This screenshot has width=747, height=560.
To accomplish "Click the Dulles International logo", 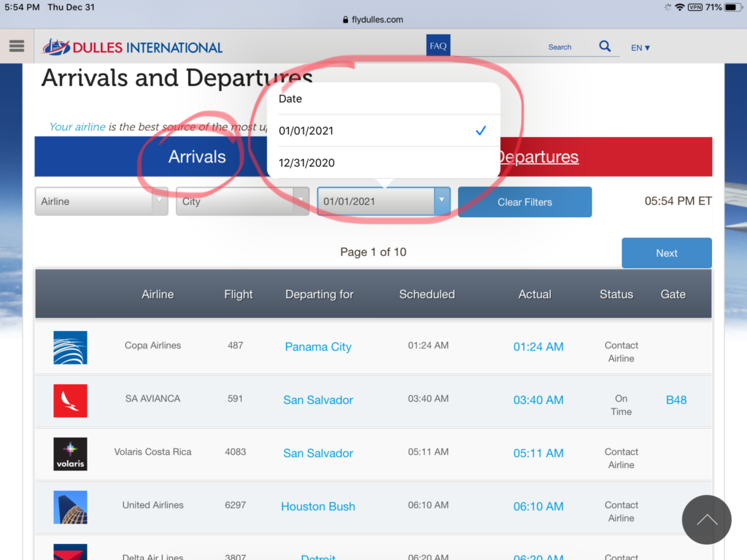I will coord(133,47).
